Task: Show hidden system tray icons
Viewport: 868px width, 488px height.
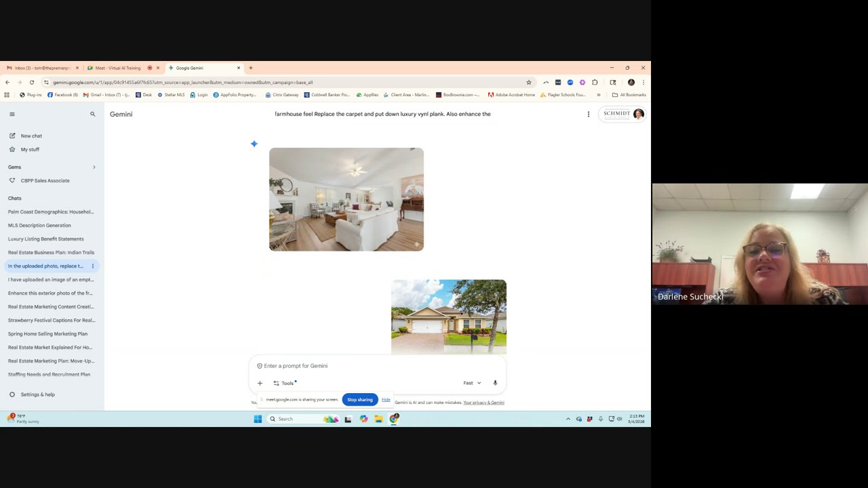Action: (x=568, y=419)
